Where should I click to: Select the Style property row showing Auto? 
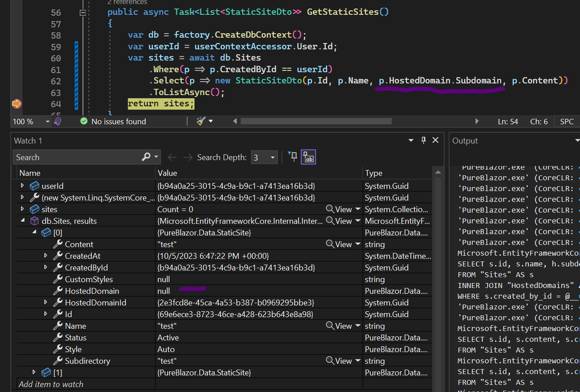[x=225, y=349]
